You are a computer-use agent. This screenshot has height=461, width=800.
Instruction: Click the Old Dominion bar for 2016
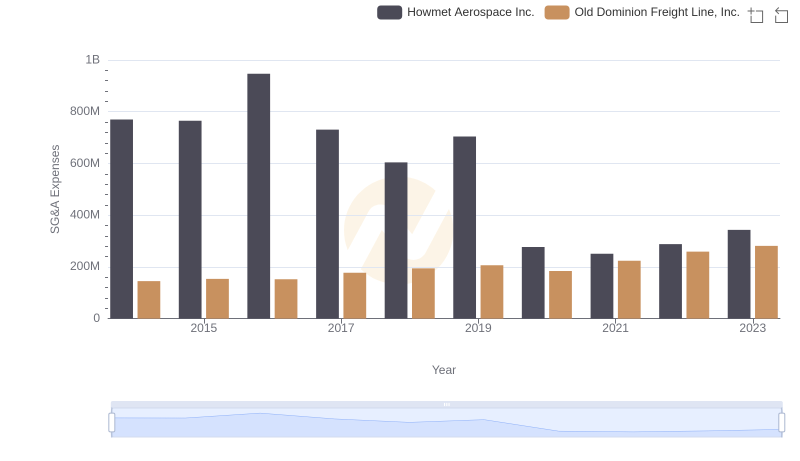[x=286, y=299]
